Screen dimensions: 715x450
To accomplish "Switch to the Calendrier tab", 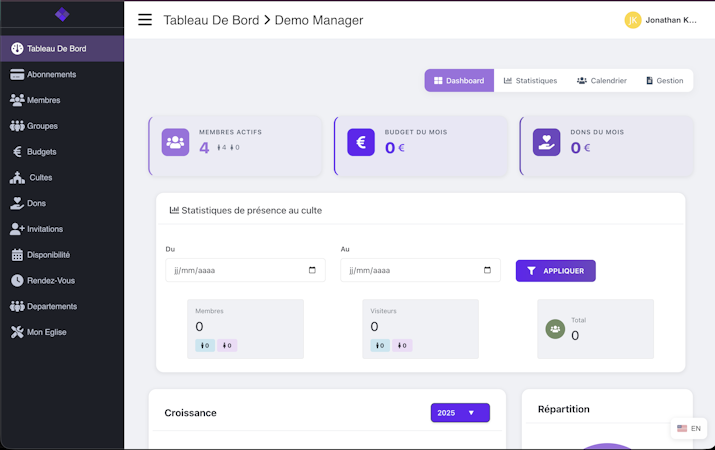I will (x=602, y=80).
